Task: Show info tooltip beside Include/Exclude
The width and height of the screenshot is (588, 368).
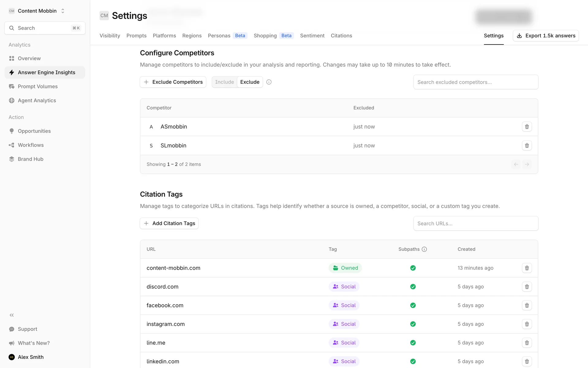Action: 269,82
